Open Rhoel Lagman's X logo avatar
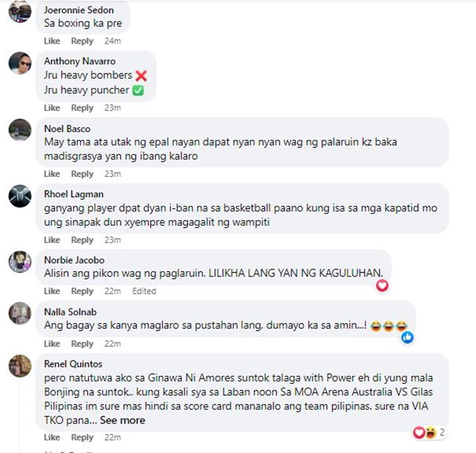476x453 pixels. click(x=20, y=196)
